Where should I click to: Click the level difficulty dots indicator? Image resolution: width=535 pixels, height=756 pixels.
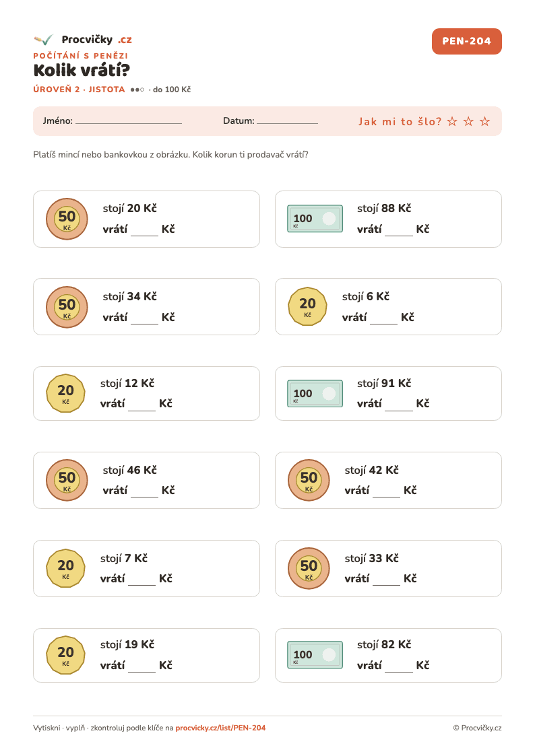pos(137,90)
